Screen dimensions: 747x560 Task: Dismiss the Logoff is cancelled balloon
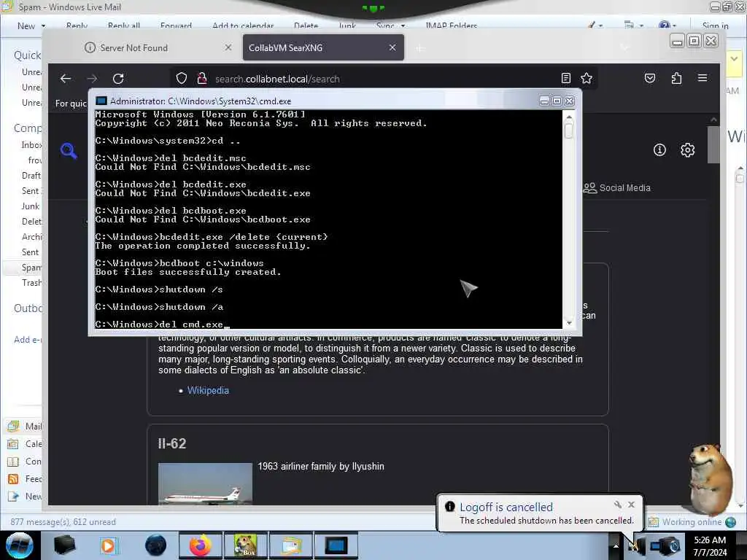[x=631, y=505]
